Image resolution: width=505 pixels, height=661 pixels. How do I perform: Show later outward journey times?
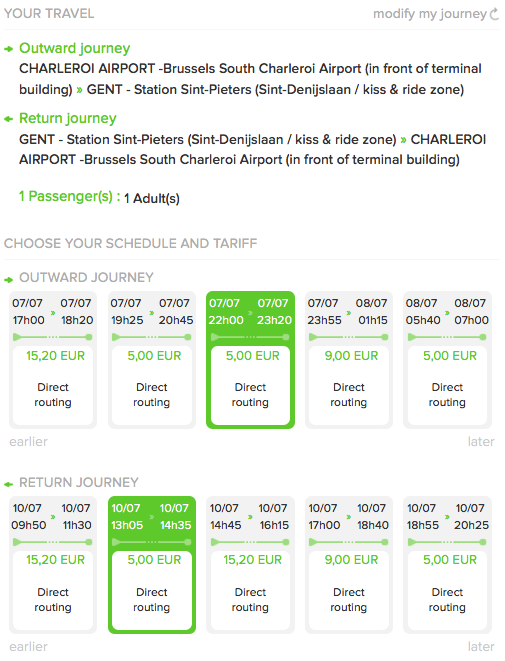pos(481,441)
